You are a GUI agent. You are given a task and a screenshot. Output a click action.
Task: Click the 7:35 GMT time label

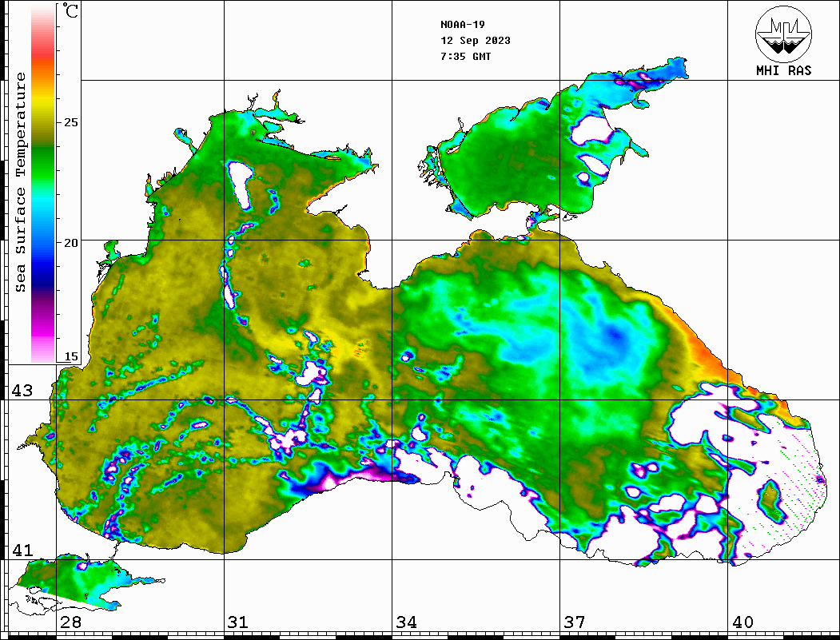click(465, 57)
